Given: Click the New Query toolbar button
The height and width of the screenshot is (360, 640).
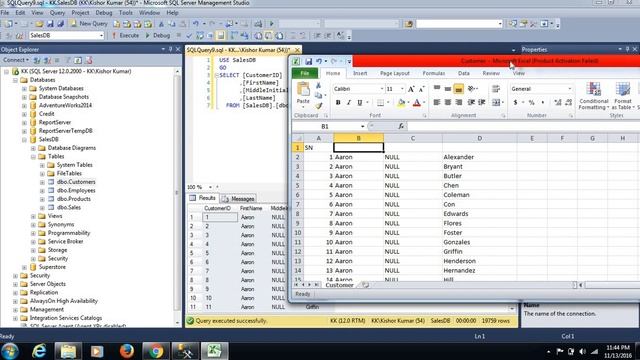Looking at the screenshot, I should point(89,24).
